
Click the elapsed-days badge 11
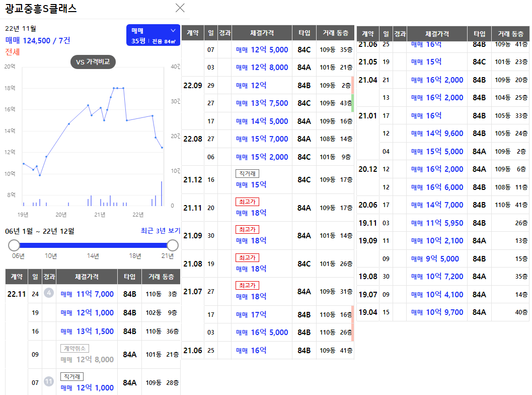click(x=49, y=381)
